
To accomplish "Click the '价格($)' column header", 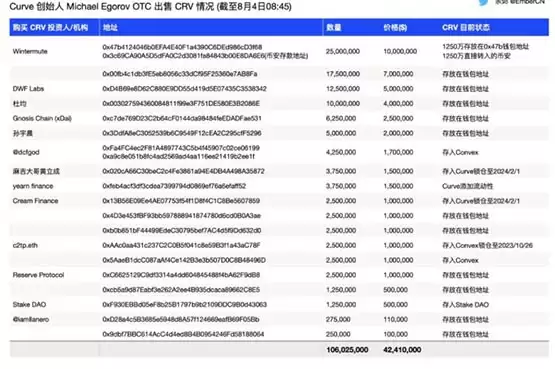I will (x=395, y=28).
